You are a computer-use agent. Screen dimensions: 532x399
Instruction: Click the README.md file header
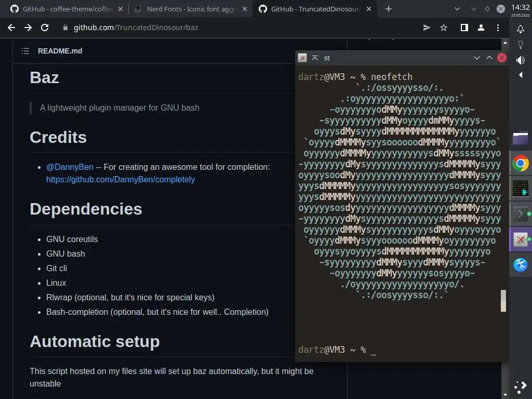(60, 51)
